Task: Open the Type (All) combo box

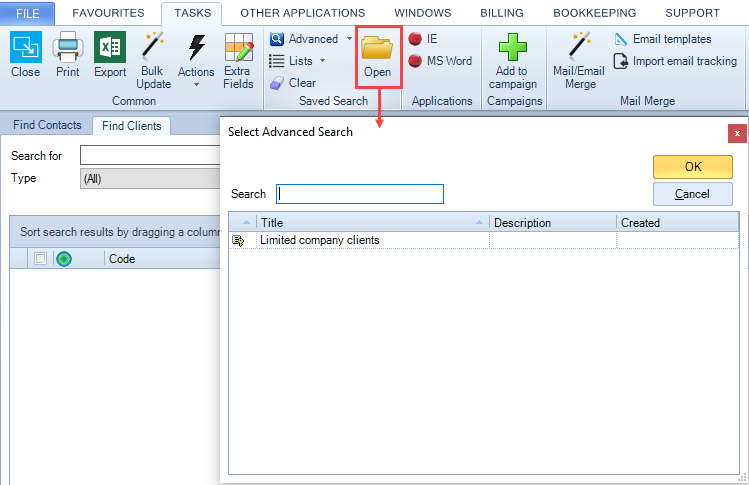Action: tap(150, 179)
